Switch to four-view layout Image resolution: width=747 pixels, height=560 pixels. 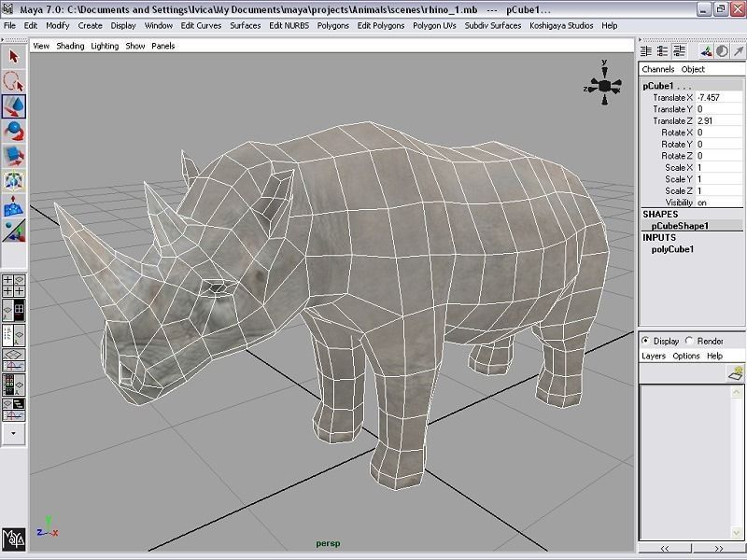point(13,286)
